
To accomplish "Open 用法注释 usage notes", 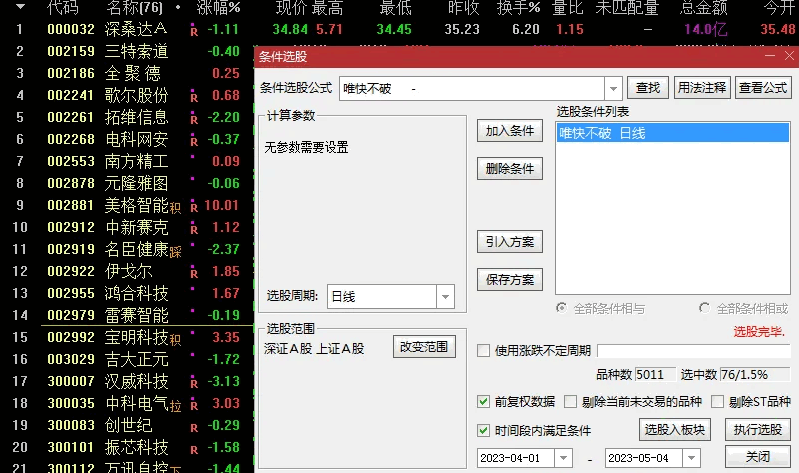I will (702, 88).
